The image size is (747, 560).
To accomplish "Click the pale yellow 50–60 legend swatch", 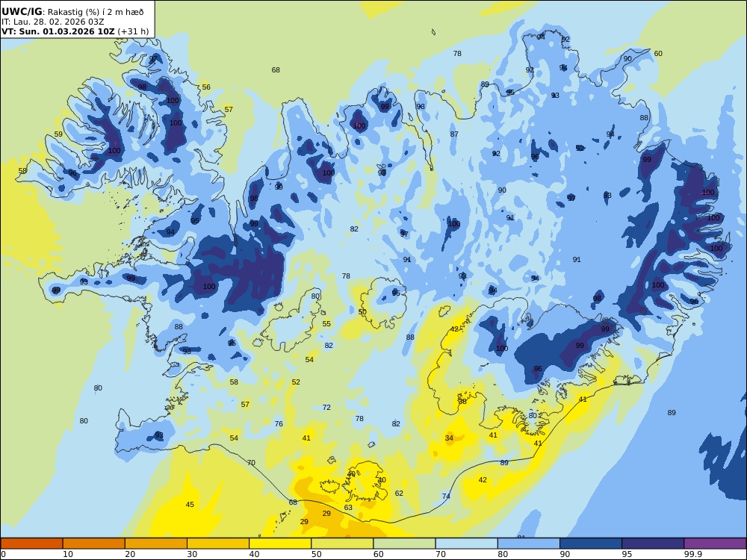I will [342, 544].
